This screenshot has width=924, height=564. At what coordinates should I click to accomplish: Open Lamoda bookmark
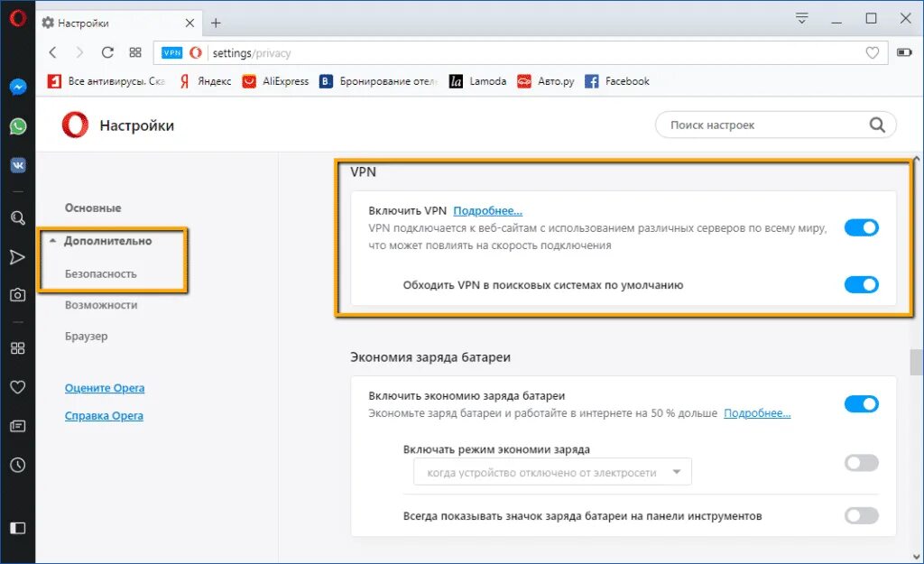click(478, 81)
